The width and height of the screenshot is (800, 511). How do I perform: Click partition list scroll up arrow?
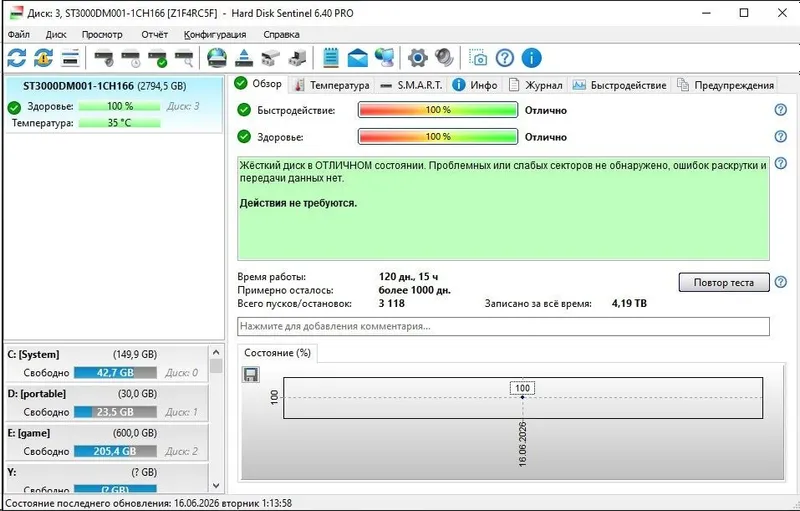[216, 352]
